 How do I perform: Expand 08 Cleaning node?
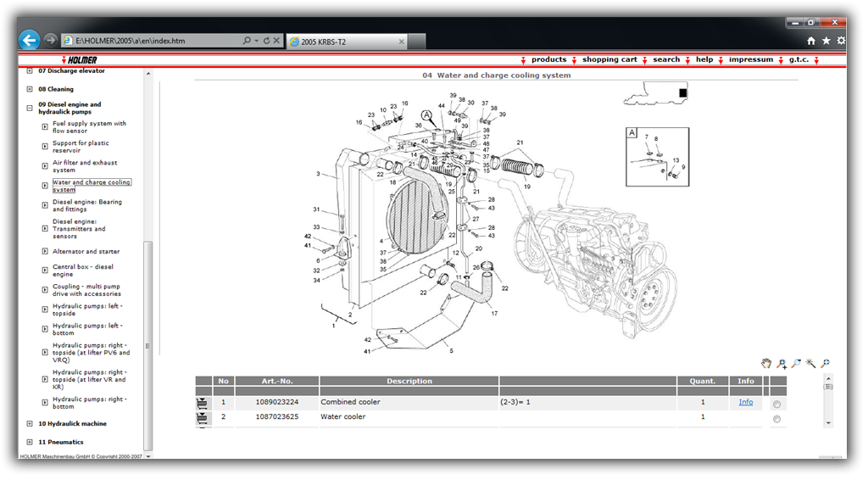pyautogui.click(x=30, y=89)
